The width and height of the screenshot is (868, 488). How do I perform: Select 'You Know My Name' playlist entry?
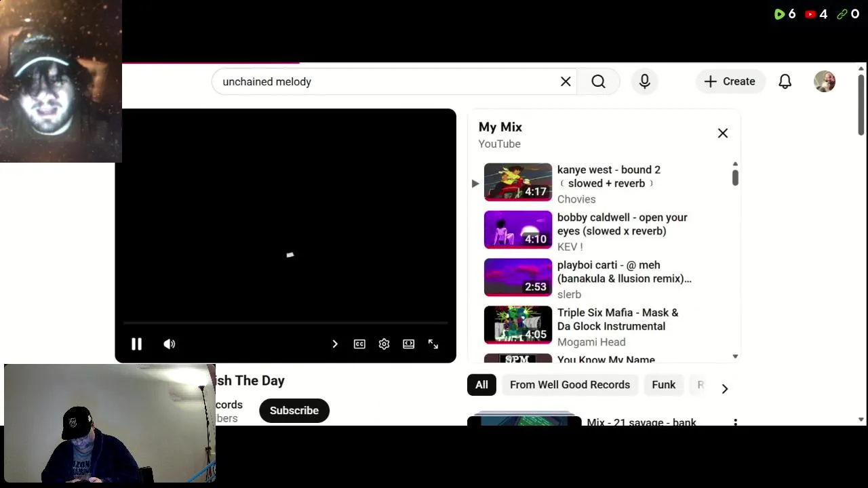[x=606, y=359]
